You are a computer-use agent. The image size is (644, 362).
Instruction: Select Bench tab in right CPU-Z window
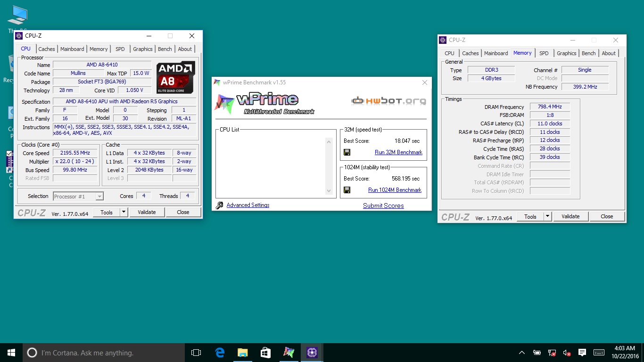click(x=589, y=53)
